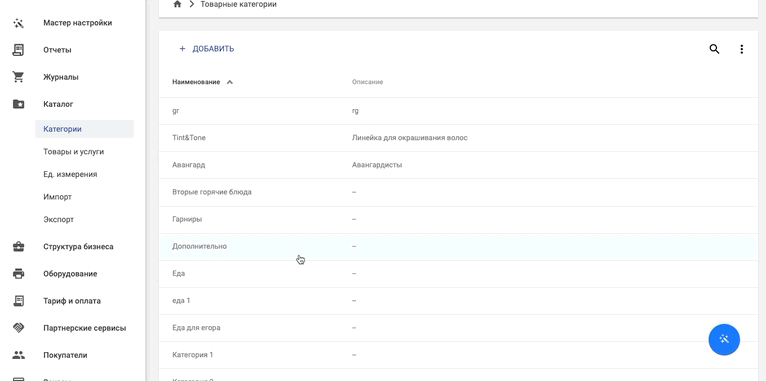This screenshot has width=766, height=381.
Task: Open Тариф и оплата section
Action: [x=73, y=301]
